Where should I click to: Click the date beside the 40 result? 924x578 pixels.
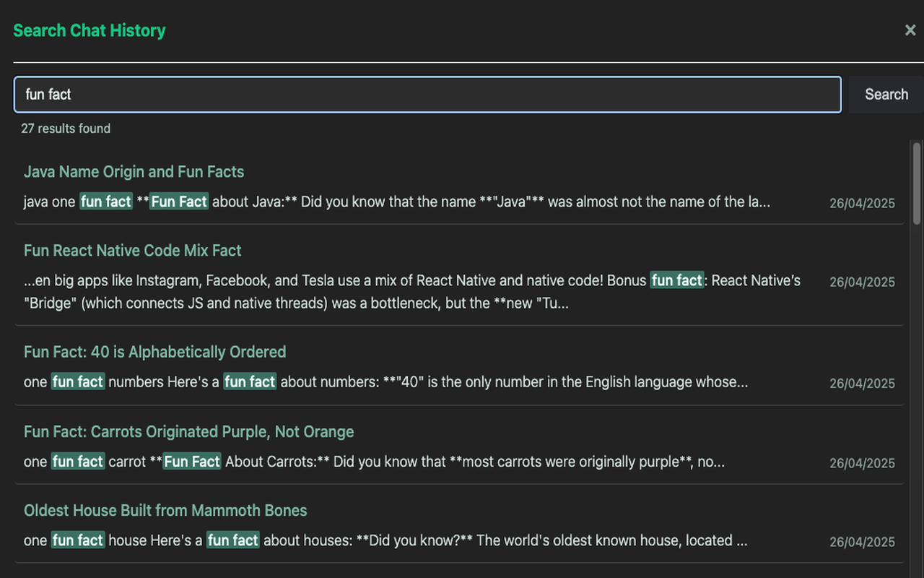pyautogui.click(x=862, y=383)
